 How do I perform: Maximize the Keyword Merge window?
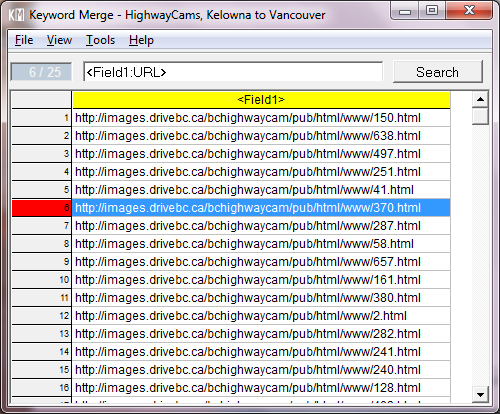coord(432,11)
